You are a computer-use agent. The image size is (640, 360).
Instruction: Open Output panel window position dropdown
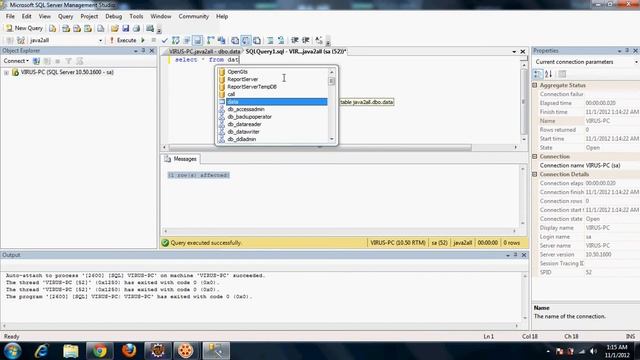coord(508,255)
